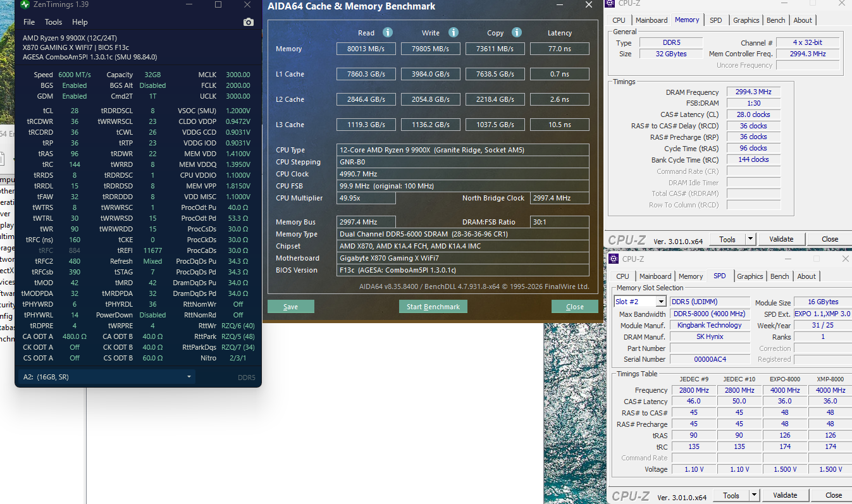Open Mainboard tab in CPU-Z DRAM timings window
The image size is (852, 504).
point(651,20)
